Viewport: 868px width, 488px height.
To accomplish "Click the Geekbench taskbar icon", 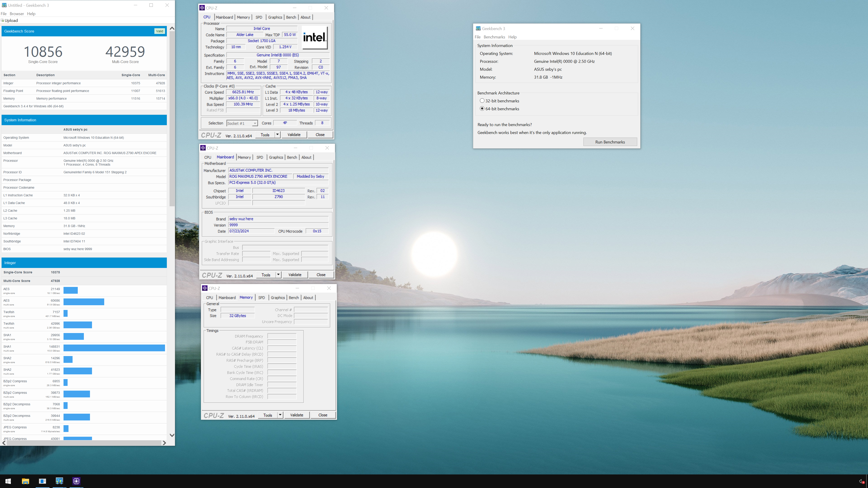I will pos(59,481).
